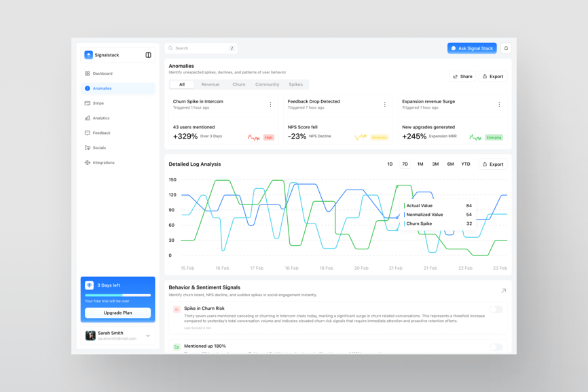Screen dimensions: 588x392
Task: Select the 7D time range
Action: tap(405, 164)
